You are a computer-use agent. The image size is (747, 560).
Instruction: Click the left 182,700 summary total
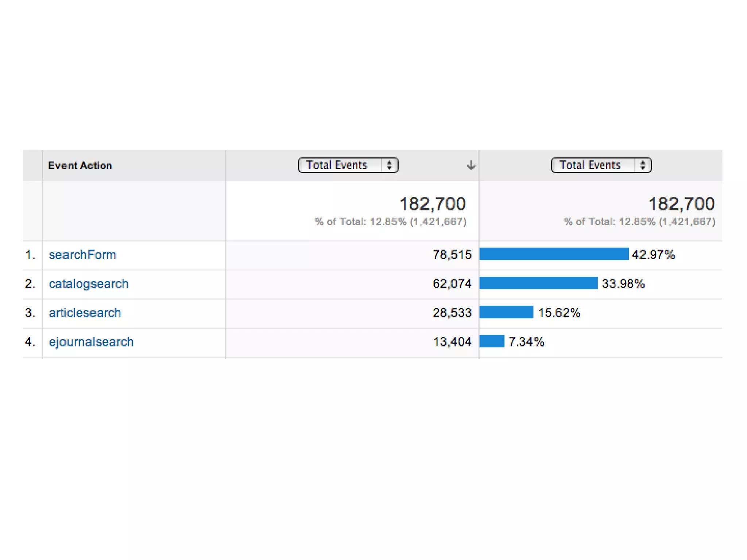(x=432, y=204)
